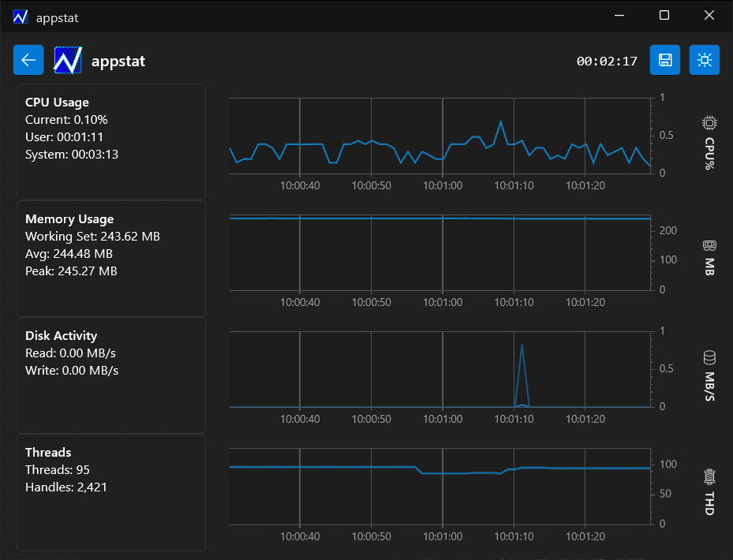Click the memory MB axis icon
This screenshot has width=733, height=560.
(x=709, y=246)
